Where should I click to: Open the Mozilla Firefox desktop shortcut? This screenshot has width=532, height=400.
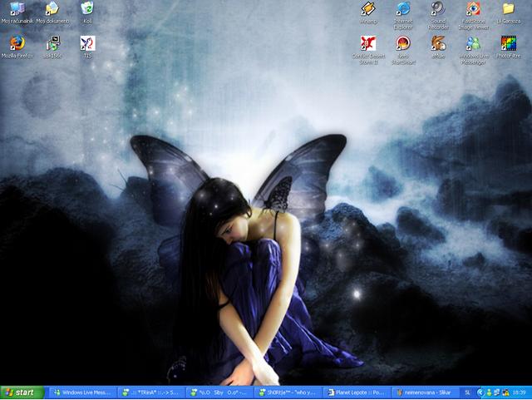[17, 43]
